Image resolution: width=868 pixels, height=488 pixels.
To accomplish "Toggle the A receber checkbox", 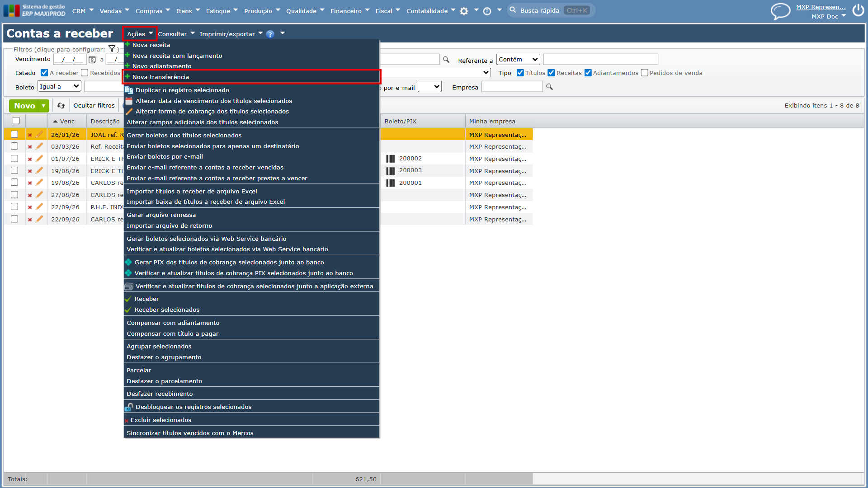I will click(x=44, y=73).
